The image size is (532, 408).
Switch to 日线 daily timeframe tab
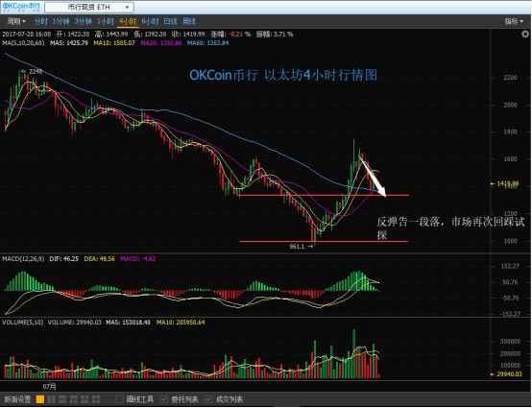click(170, 21)
